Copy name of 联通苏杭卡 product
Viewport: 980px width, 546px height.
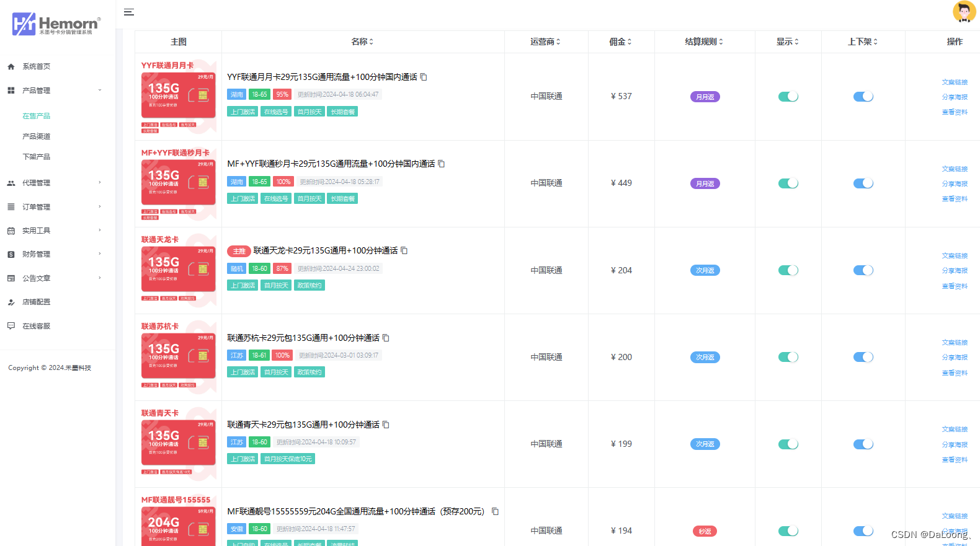[x=386, y=338]
